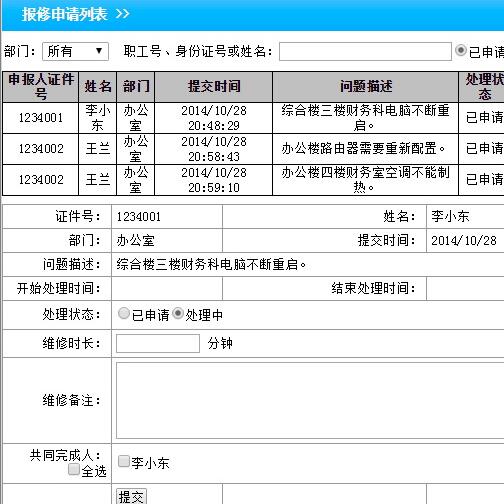Screen dimensions: 504x504
Task: Open the 部门 dropdown showing 所有
Action: coord(75,51)
